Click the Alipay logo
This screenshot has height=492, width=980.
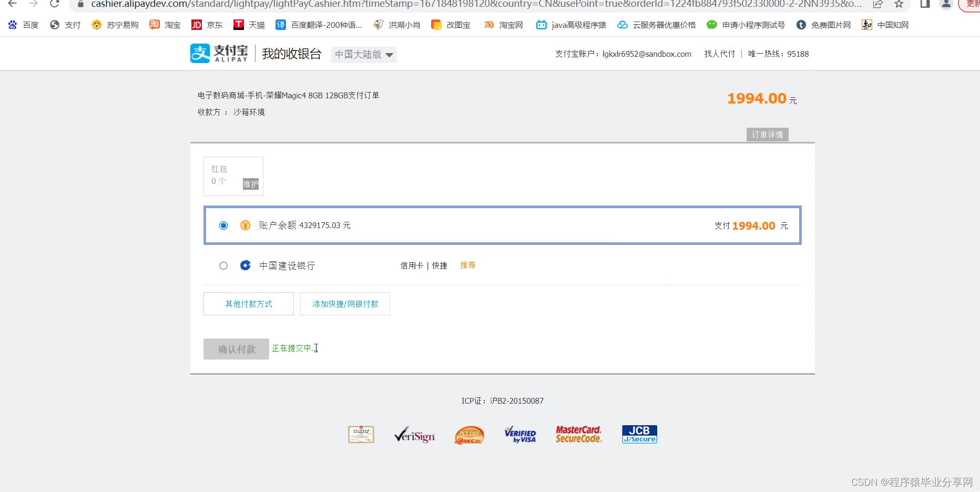click(219, 54)
